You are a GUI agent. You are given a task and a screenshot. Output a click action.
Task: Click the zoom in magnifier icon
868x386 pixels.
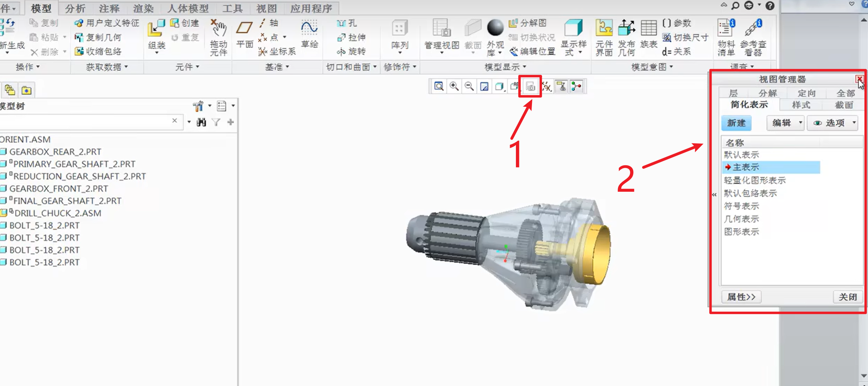[454, 86]
